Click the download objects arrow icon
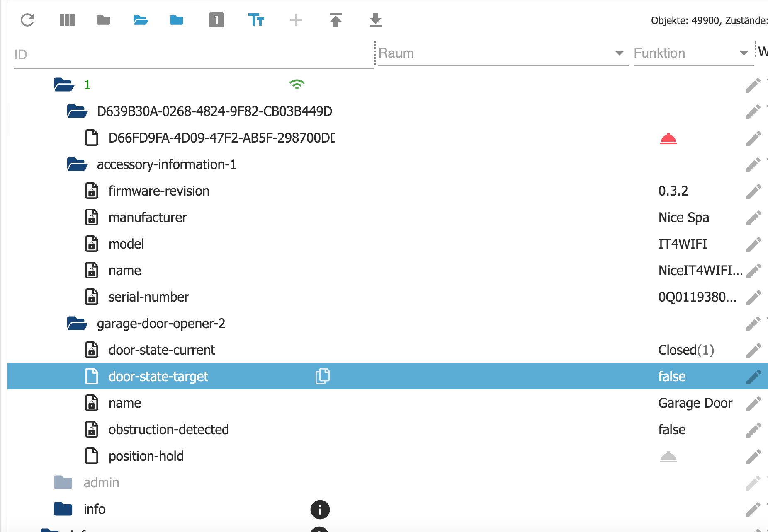Screen dimensions: 768x532 376,20
